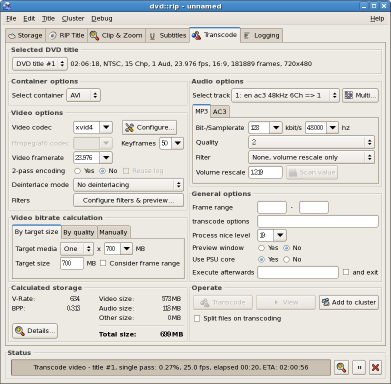Expand the Process nice level dropdown

pyautogui.click(x=280, y=235)
